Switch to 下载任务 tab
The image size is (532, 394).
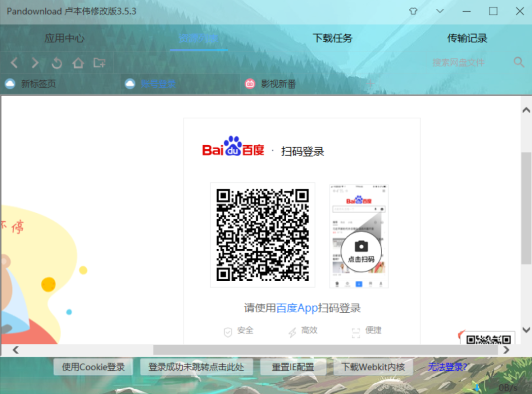332,38
